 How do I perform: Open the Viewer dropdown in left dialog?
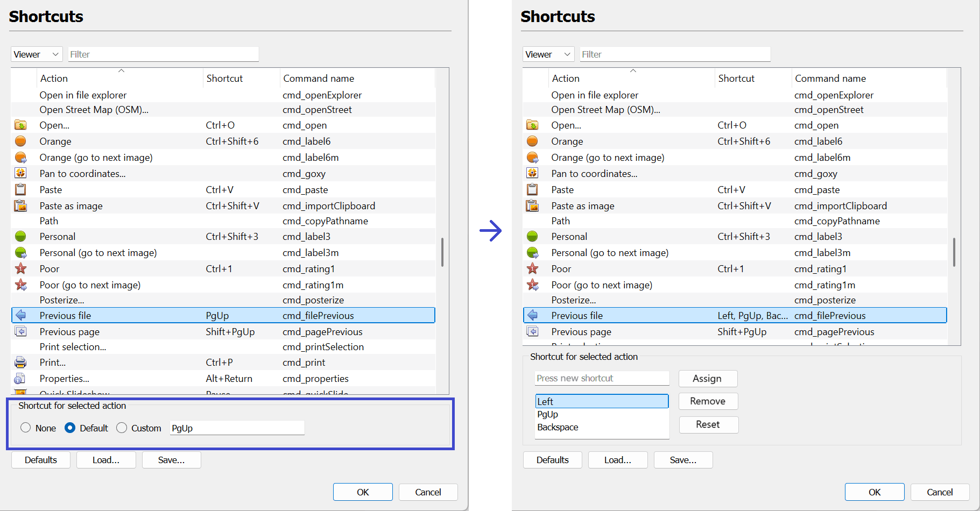(x=36, y=54)
